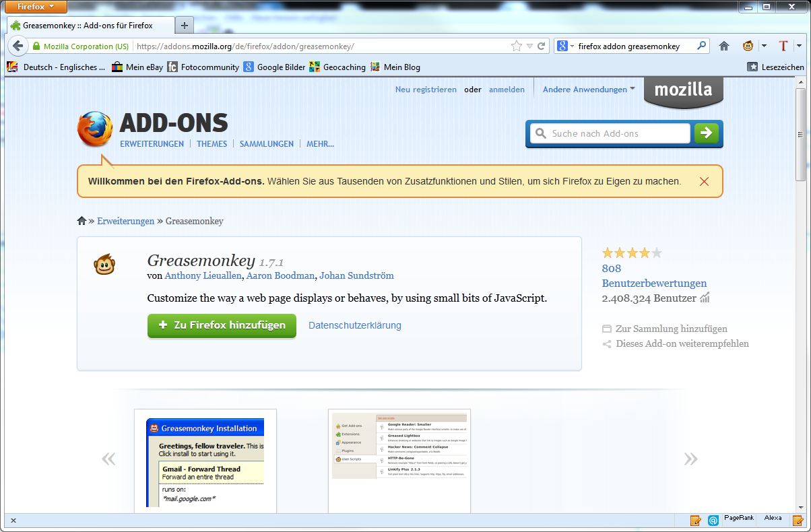
Task: Click Erweiterungen breadcrumb link
Action: (126, 221)
